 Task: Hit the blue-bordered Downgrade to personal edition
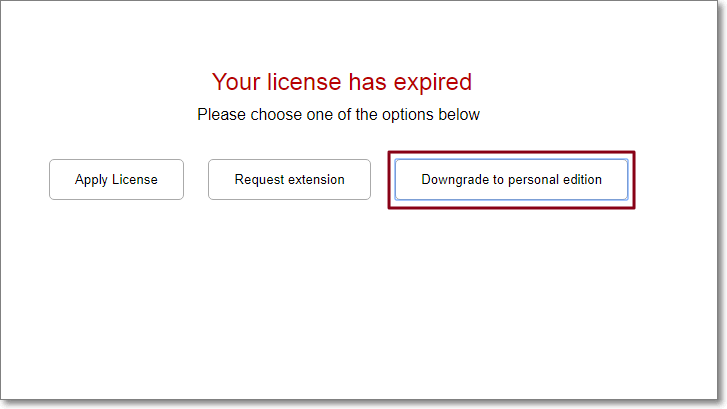coord(511,180)
